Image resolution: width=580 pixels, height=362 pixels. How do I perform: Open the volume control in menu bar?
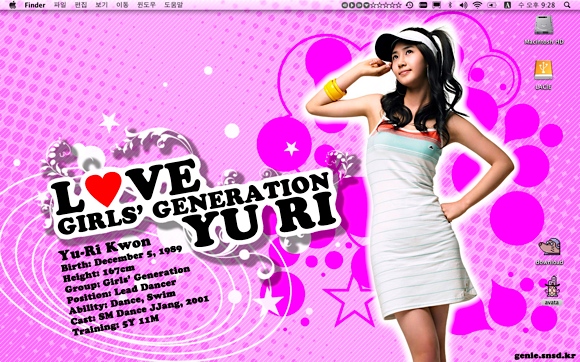coord(463,5)
